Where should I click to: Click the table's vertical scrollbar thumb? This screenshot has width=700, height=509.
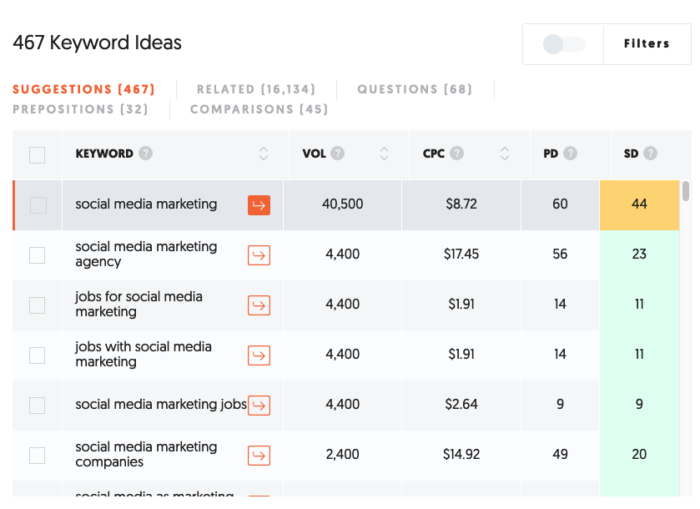[686, 191]
